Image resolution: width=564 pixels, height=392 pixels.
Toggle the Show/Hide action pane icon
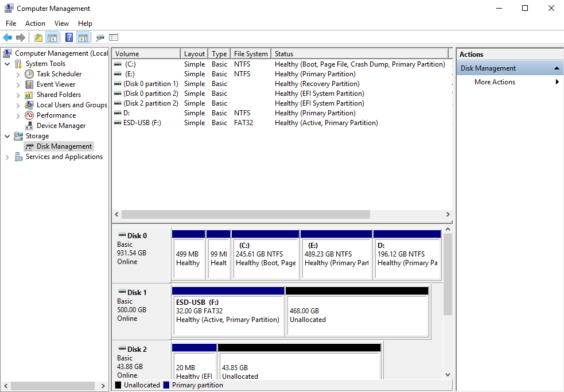(x=83, y=37)
